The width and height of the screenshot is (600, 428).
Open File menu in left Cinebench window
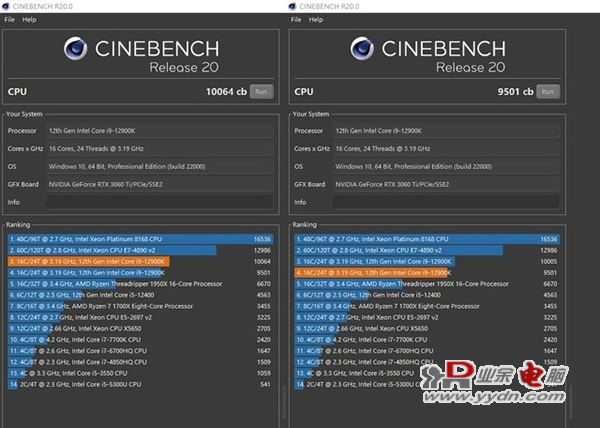[x=10, y=20]
